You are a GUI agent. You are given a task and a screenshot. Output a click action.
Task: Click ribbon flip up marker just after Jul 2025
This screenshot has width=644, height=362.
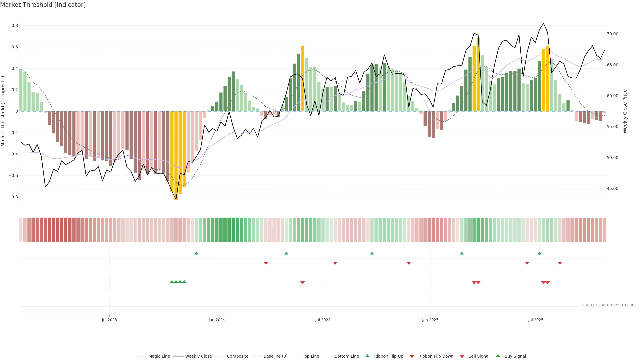pyautogui.click(x=539, y=253)
